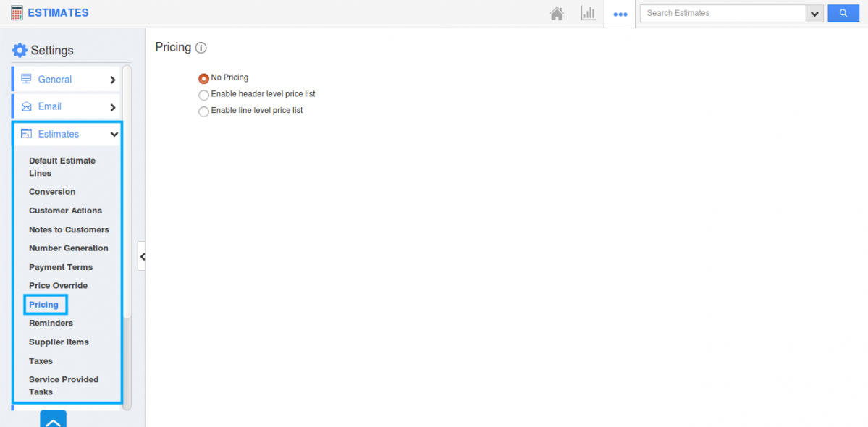This screenshot has height=427, width=868.
Task: Go to the home icon
Action: 557,13
